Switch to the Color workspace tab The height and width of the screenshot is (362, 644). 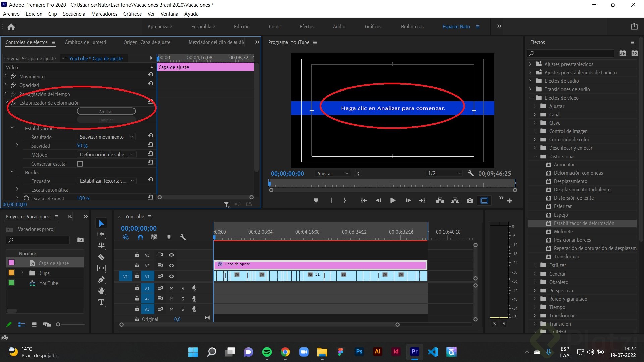point(274,26)
